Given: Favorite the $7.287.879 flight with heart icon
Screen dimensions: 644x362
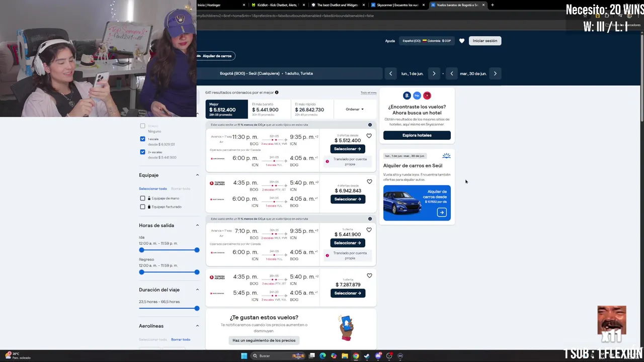Looking at the screenshot, I should click(369, 276).
